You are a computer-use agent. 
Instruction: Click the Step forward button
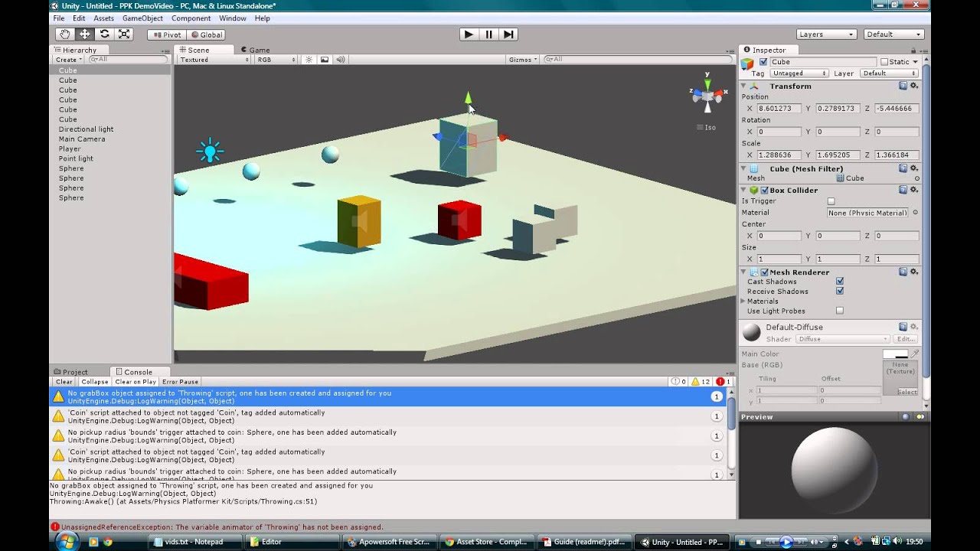pyautogui.click(x=508, y=34)
